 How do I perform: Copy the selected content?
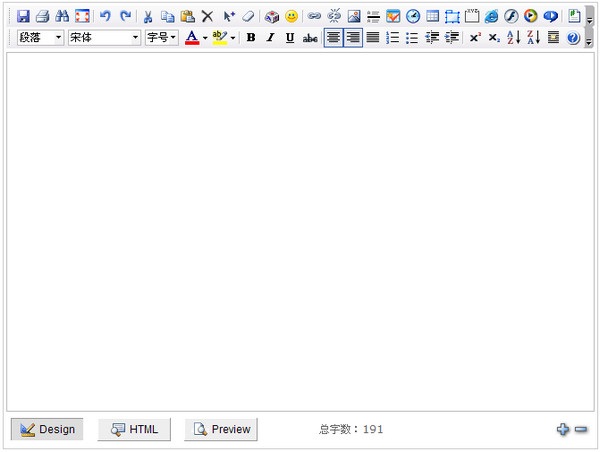pos(168,16)
